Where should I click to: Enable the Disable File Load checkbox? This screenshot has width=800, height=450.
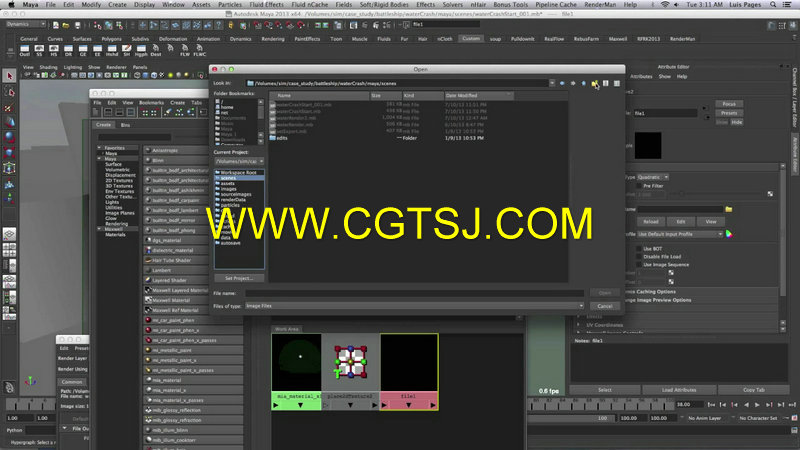639,257
